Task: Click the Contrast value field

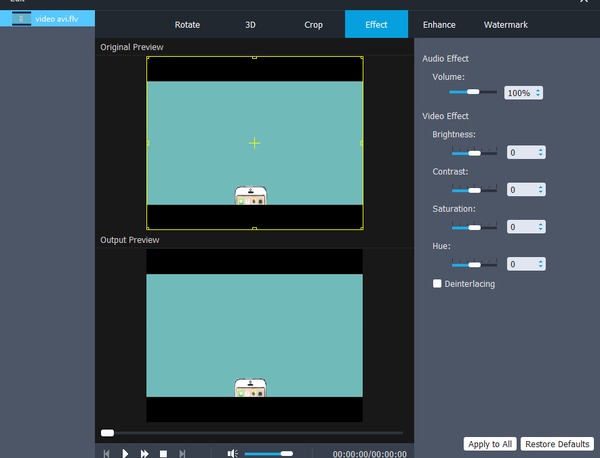Action: click(526, 189)
